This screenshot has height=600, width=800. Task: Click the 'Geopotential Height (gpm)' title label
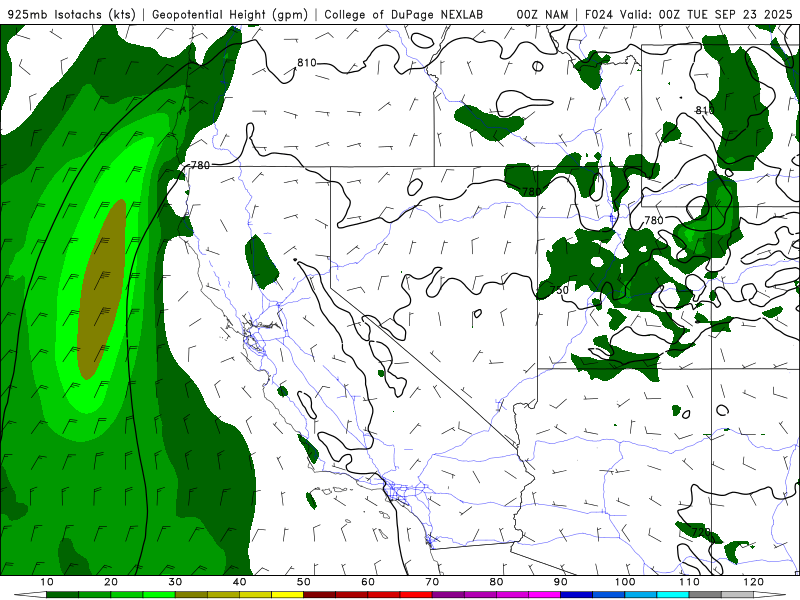[x=230, y=15]
